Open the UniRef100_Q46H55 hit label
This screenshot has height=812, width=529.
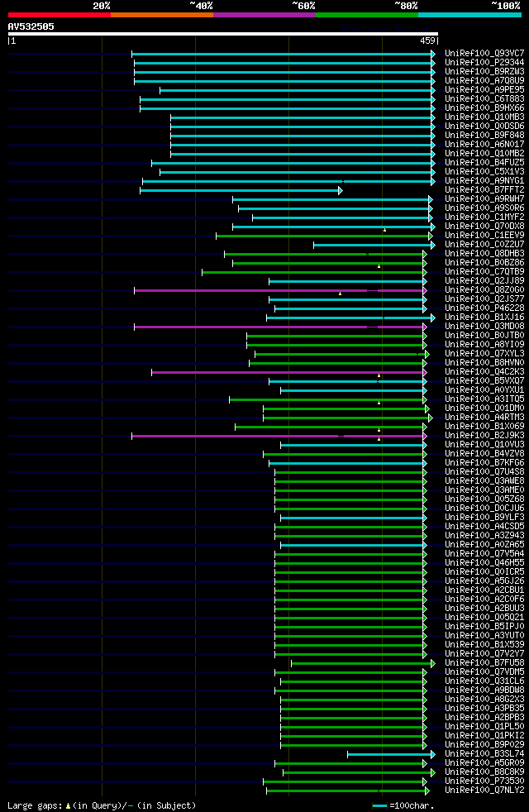point(484,563)
